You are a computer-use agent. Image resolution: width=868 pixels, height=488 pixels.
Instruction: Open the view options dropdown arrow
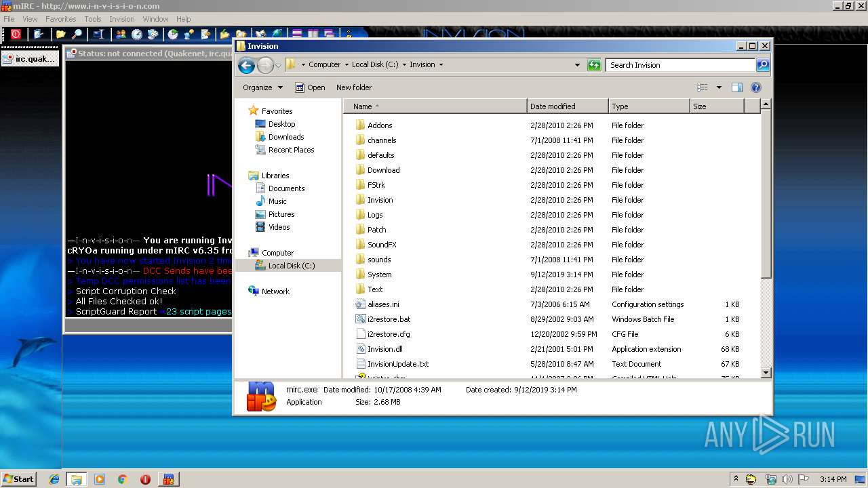(x=719, y=87)
